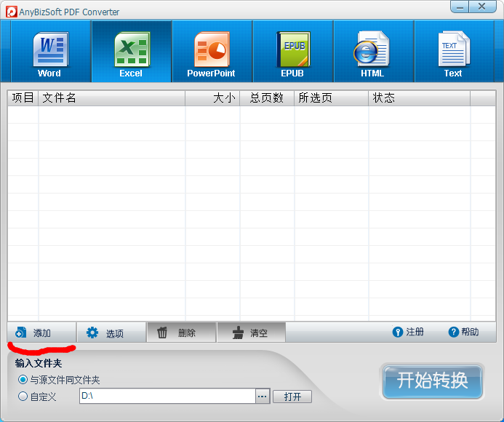Switch to HTML output format
The height and width of the screenshot is (422, 504).
[374, 52]
